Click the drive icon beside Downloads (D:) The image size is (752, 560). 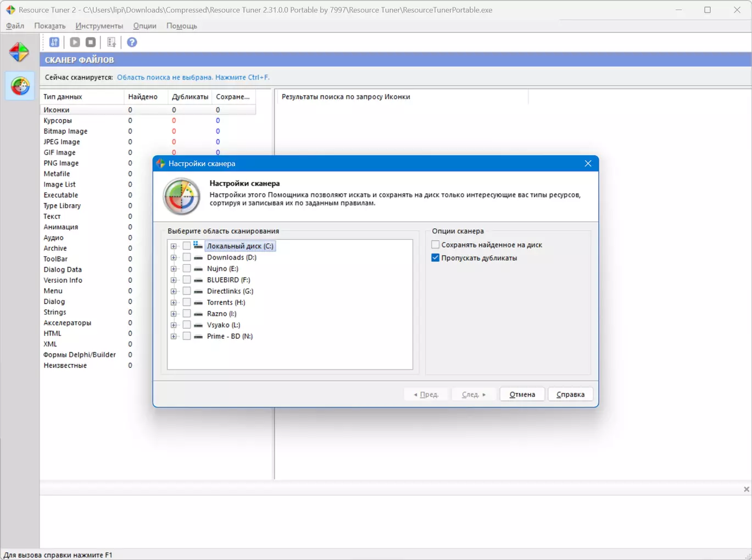click(x=198, y=257)
